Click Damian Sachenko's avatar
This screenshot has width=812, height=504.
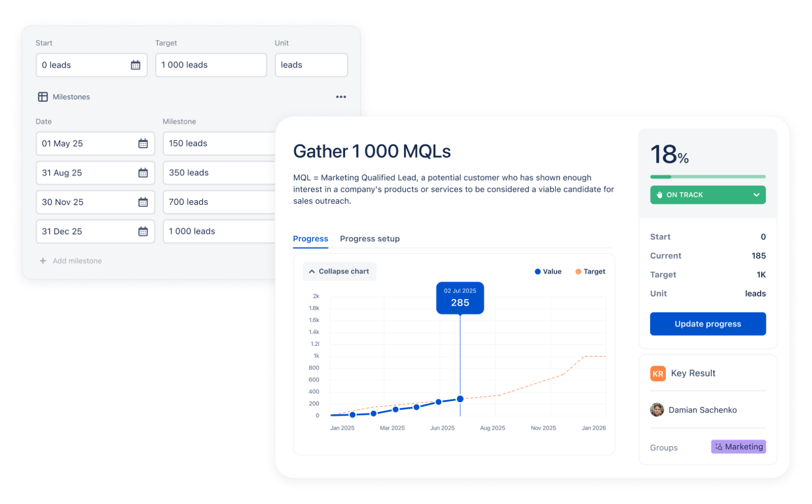[657, 410]
